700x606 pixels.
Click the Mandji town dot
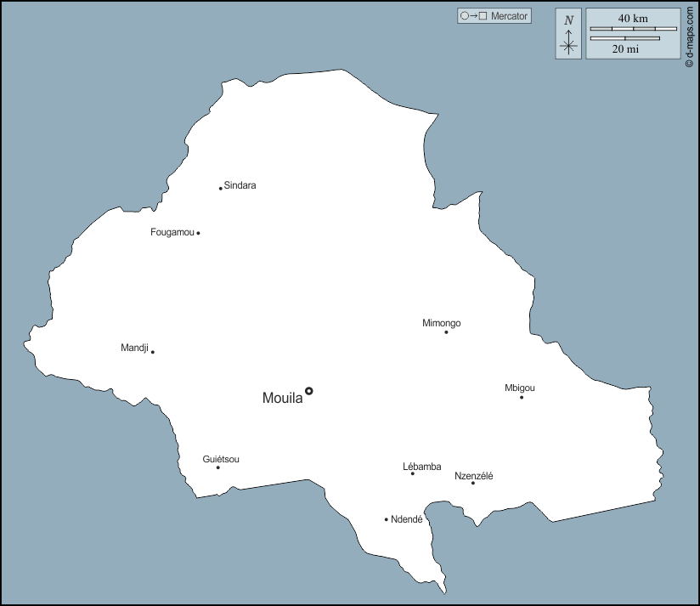153,350
